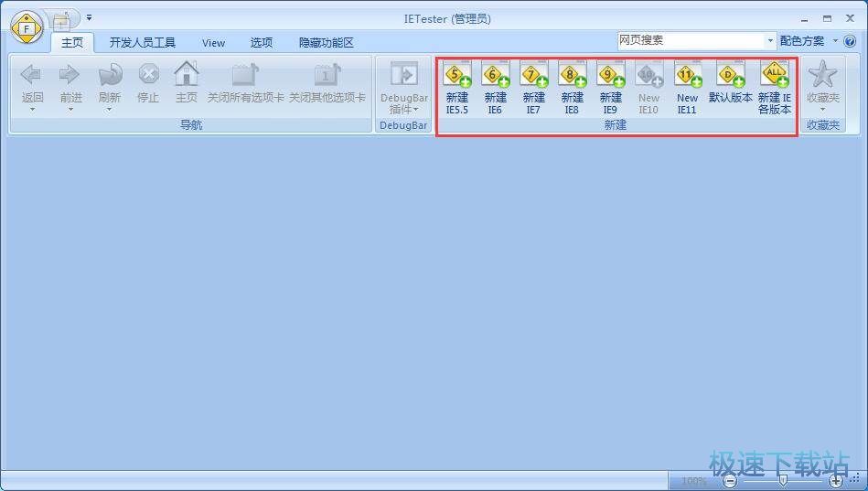Click the zoom in plus button
868x491 pixels.
coord(835,481)
